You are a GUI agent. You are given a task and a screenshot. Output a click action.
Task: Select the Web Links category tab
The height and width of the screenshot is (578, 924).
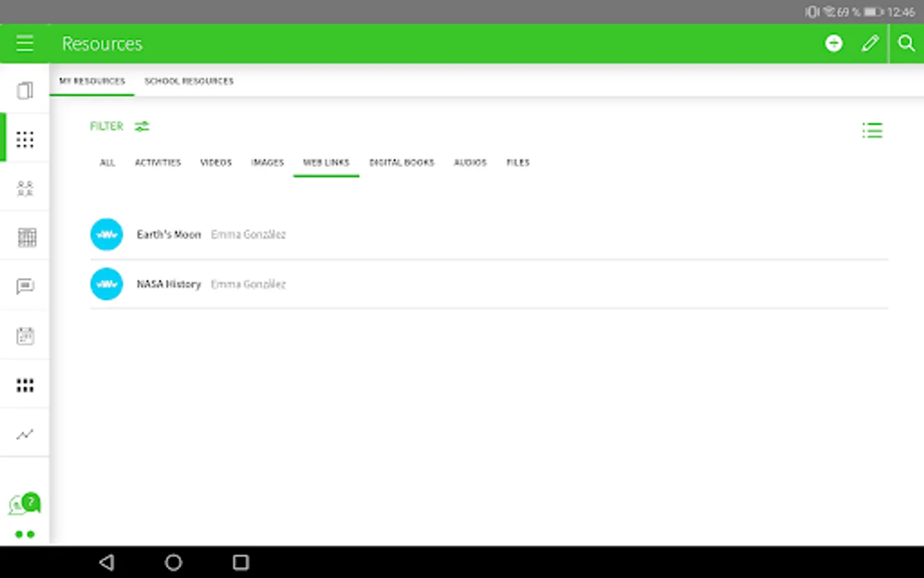(x=326, y=162)
